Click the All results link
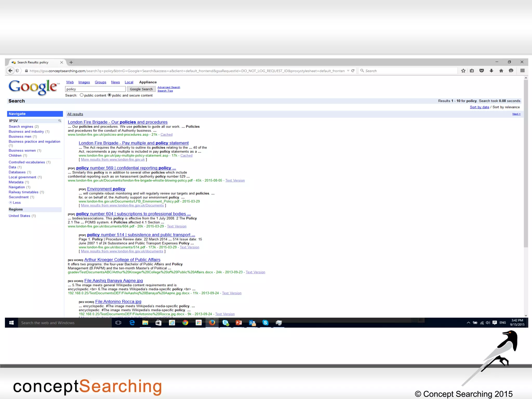The width and height of the screenshot is (532, 399). [75, 114]
